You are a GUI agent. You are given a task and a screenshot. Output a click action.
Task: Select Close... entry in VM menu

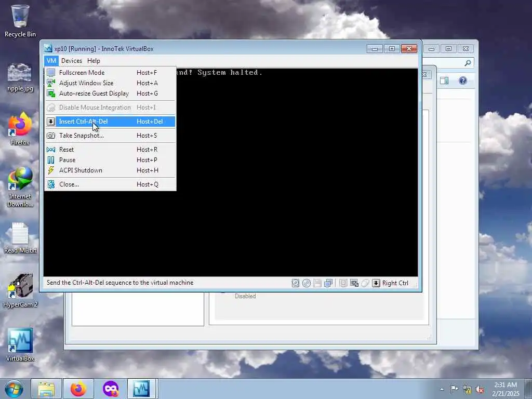click(x=110, y=184)
